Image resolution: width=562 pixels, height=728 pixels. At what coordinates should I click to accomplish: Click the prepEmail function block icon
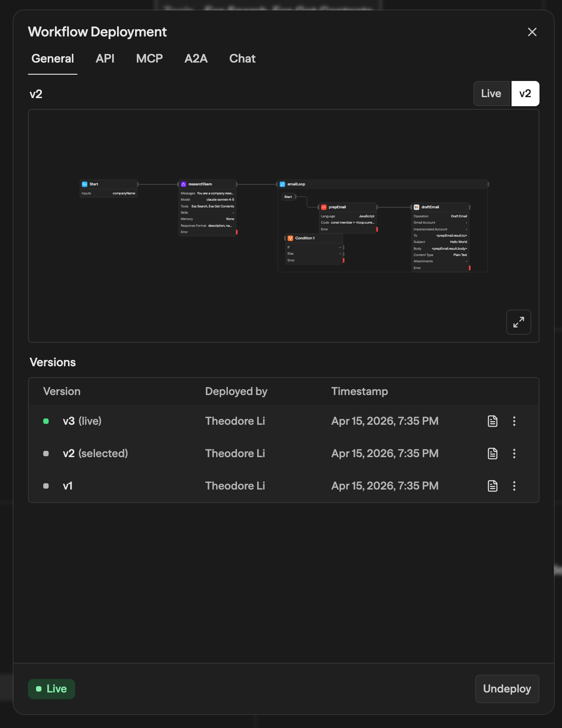324,207
